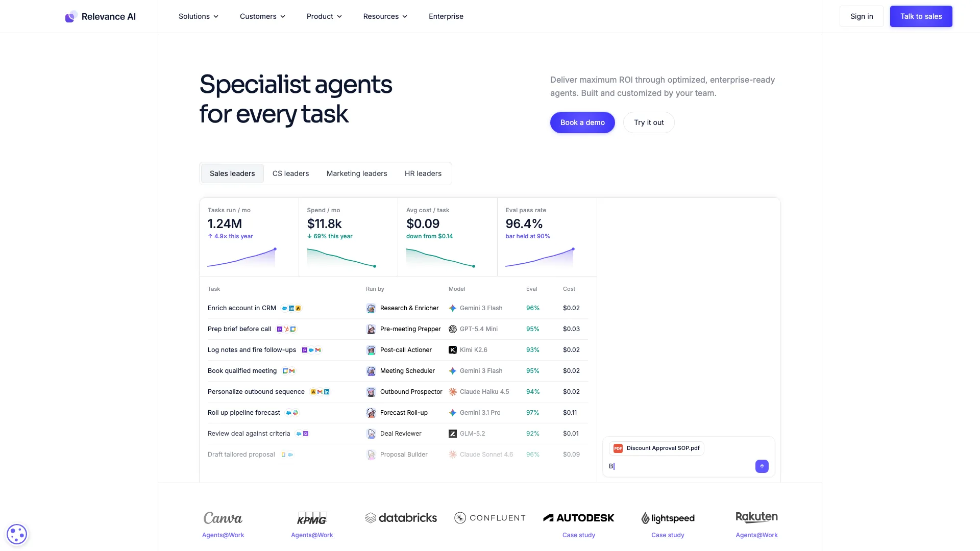The height and width of the screenshot is (551, 980).
Task: Switch to the CS leaders tab
Action: pos(290,173)
